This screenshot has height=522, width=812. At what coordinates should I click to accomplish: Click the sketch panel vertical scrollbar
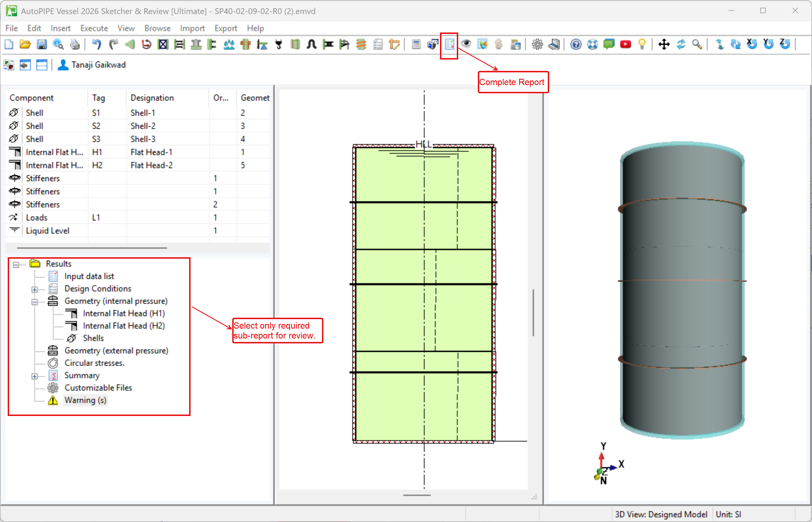pos(534,313)
